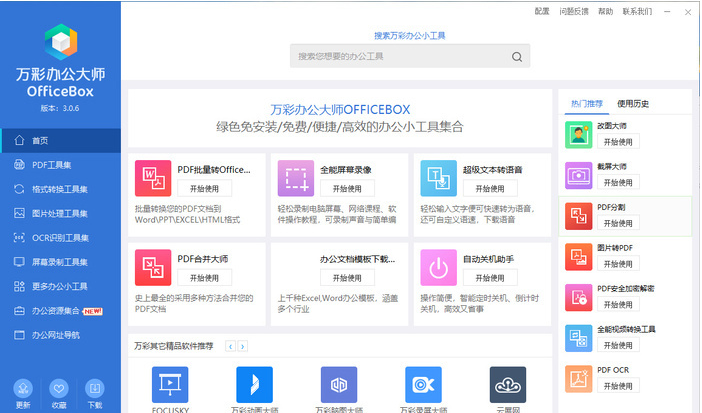702x413 pixels.
Task: Click the PDF OCR icon
Action: pyautogui.click(x=578, y=379)
